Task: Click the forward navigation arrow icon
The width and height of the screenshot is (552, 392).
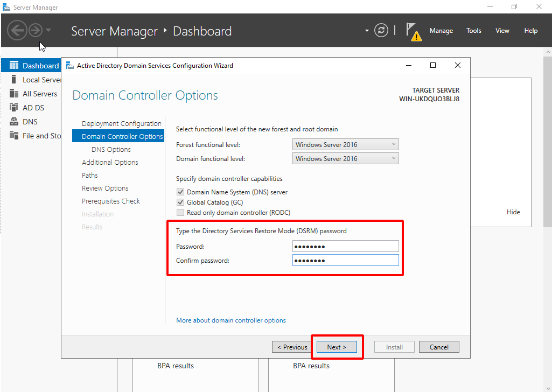Action: 36,30
